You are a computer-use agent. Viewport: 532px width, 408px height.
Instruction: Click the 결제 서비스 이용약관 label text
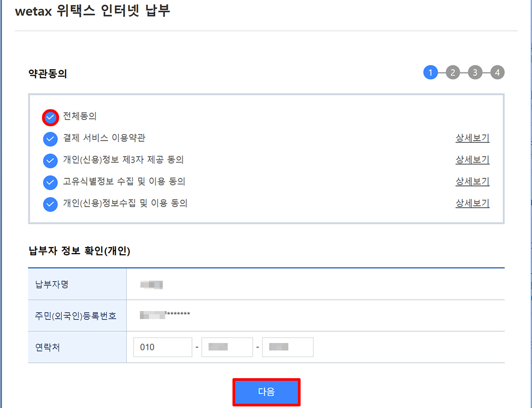click(104, 138)
